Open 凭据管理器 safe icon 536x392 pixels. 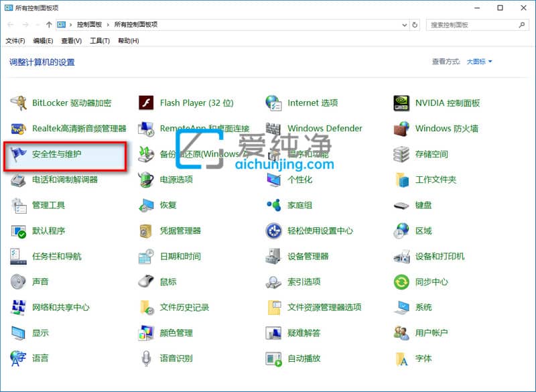pyautogui.click(x=146, y=231)
